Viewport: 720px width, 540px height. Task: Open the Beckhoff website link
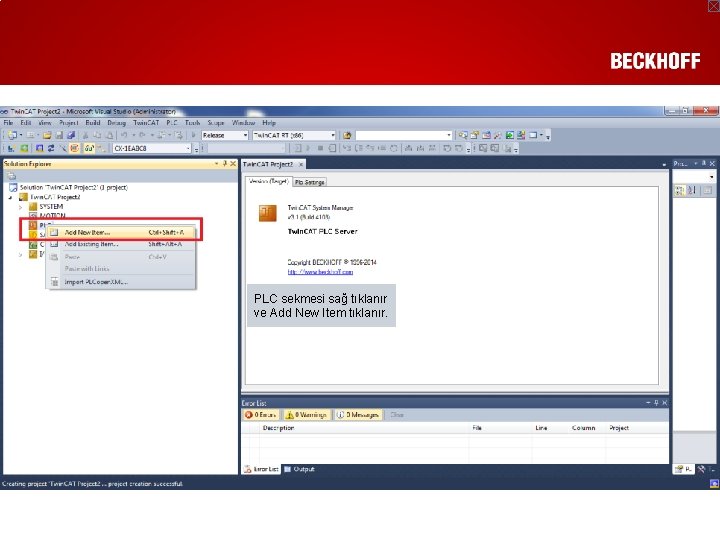(x=320, y=272)
